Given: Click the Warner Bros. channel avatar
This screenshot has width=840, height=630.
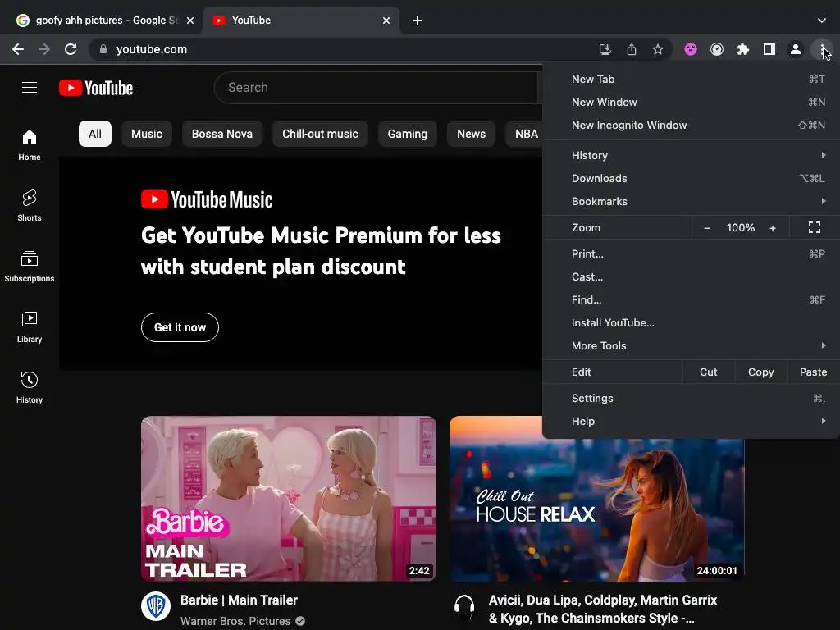Looking at the screenshot, I should pyautogui.click(x=156, y=606).
